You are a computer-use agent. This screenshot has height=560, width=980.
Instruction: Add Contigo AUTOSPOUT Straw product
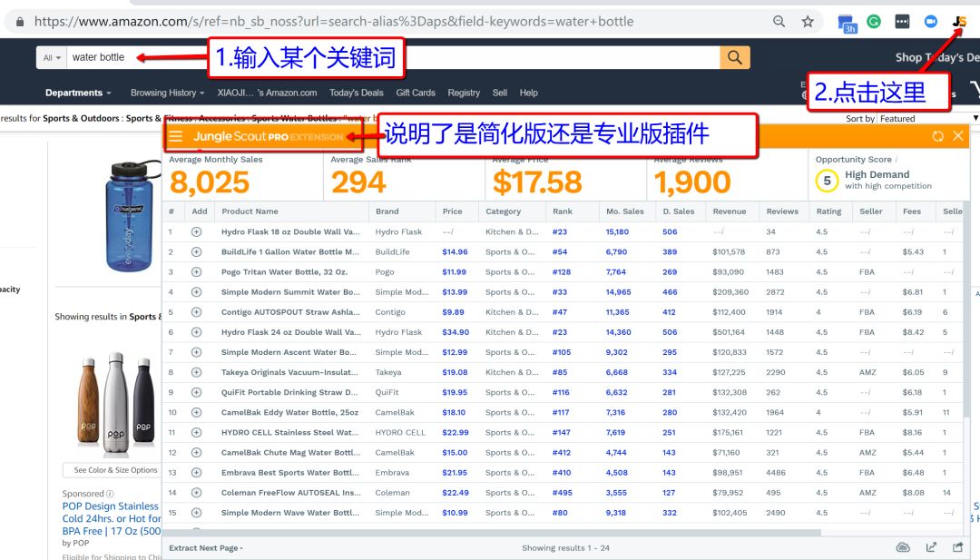[x=196, y=312]
